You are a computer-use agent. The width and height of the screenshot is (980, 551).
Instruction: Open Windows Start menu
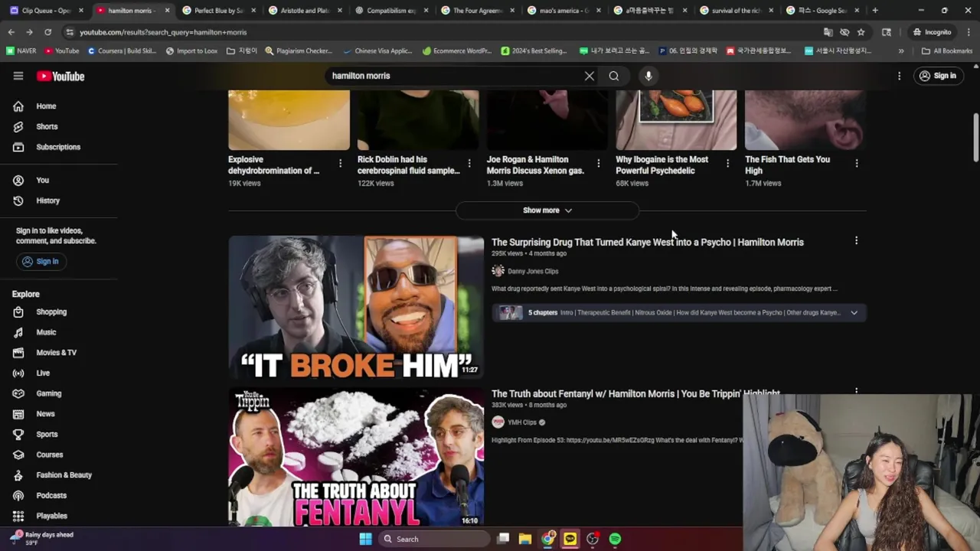pos(365,539)
